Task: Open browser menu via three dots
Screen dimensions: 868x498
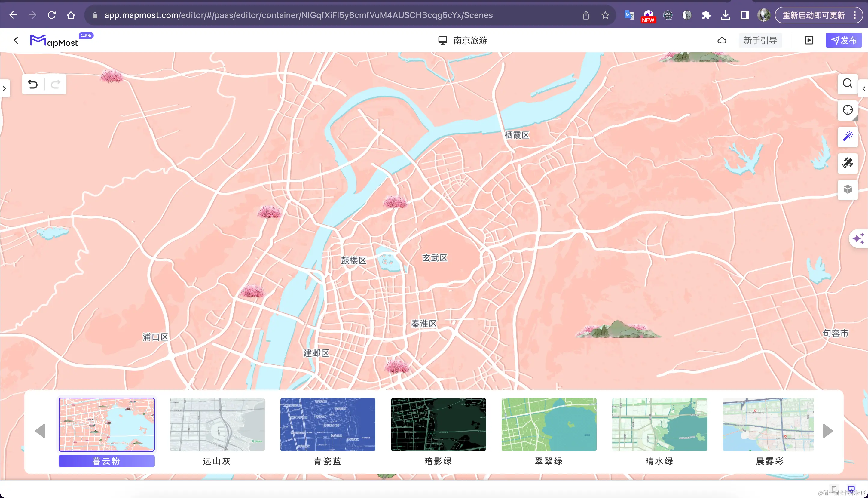Action: [855, 15]
